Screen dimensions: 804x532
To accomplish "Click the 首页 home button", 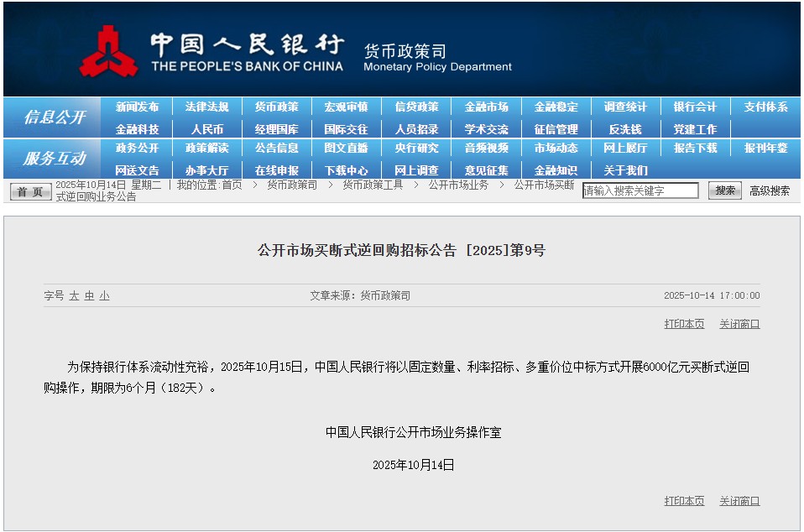I will [x=31, y=191].
